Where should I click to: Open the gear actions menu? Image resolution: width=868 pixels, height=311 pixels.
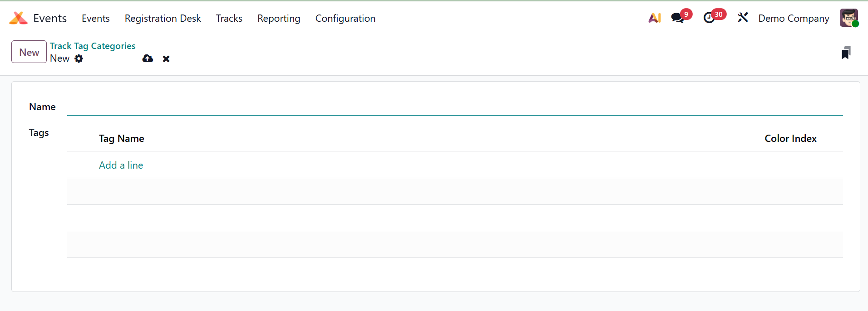pos(79,58)
